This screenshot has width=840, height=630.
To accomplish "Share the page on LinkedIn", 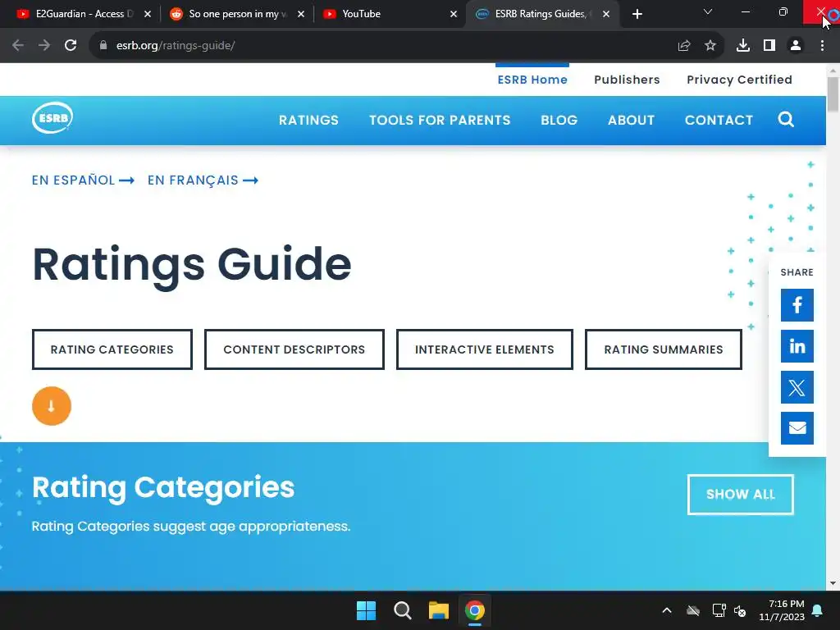I will pyautogui.click(x=797, y=346).
